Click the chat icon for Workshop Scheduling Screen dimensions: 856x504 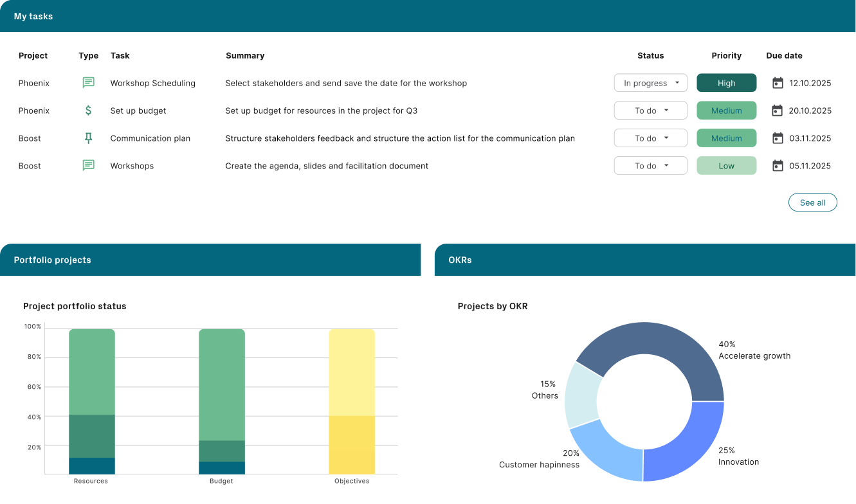89,83
